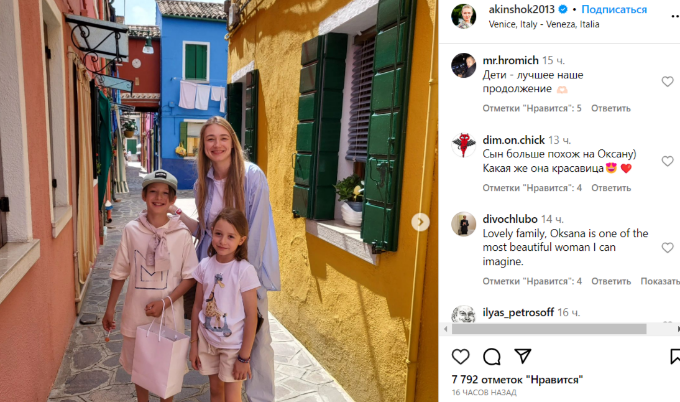Show replies under divochlubo comment
680x402 pixels.
pos(660,281)
